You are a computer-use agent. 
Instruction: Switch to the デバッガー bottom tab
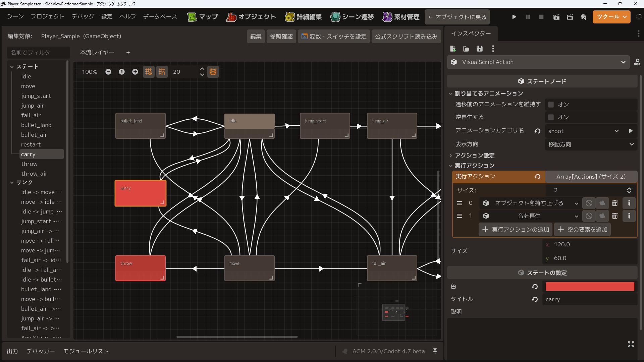[x=41, y=351]
